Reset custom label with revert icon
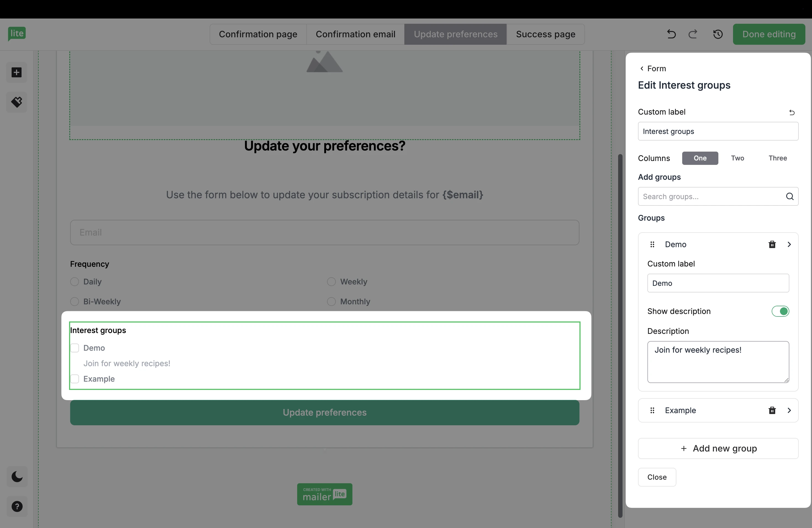 [792, 112]
